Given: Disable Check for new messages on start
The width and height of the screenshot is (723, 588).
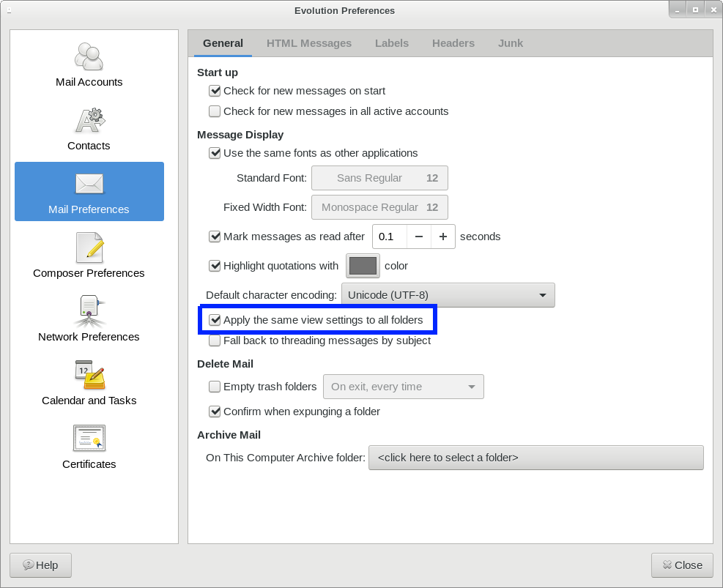Looking at the screenshot, I should click(x=215, y=91).
